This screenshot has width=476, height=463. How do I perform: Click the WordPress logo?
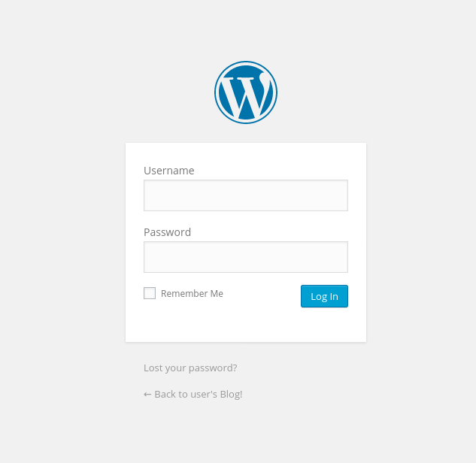coord(246,92)
